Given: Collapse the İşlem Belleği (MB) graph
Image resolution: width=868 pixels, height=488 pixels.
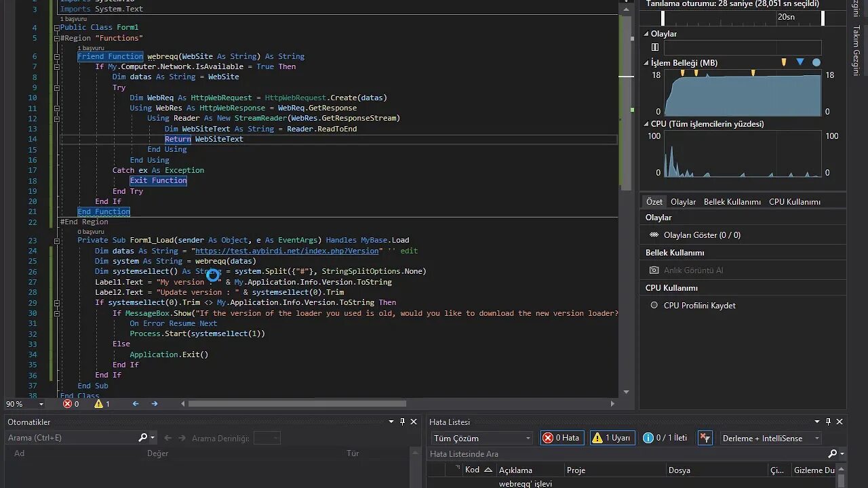Looking at the screenshot, I should pos(646,63).
